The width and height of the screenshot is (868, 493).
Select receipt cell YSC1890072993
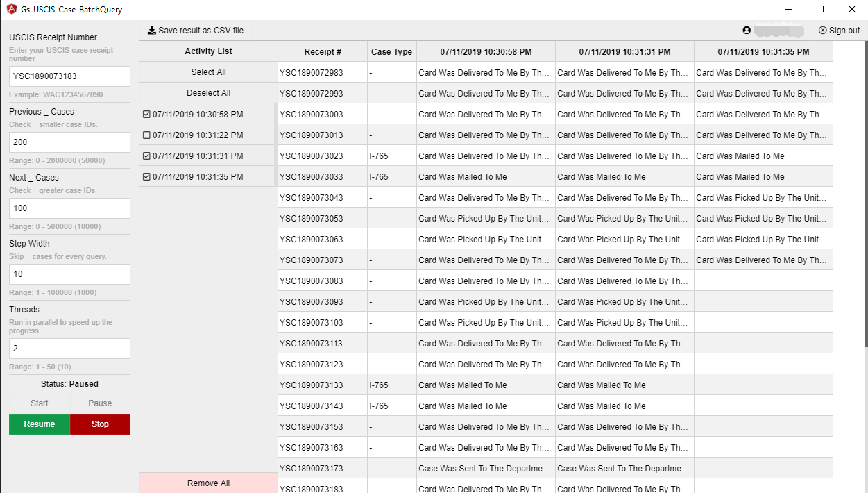(x=323, y=94)
